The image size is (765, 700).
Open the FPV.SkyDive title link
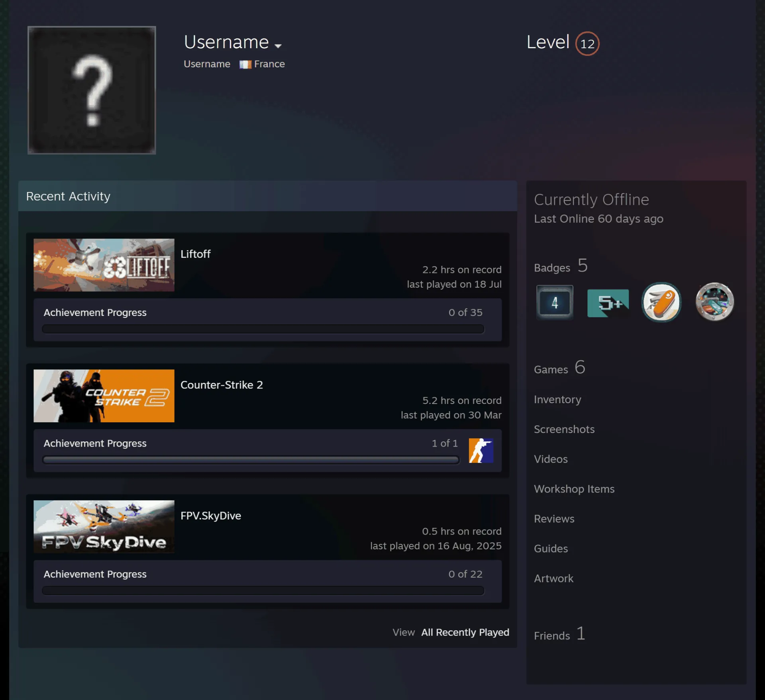211,516
